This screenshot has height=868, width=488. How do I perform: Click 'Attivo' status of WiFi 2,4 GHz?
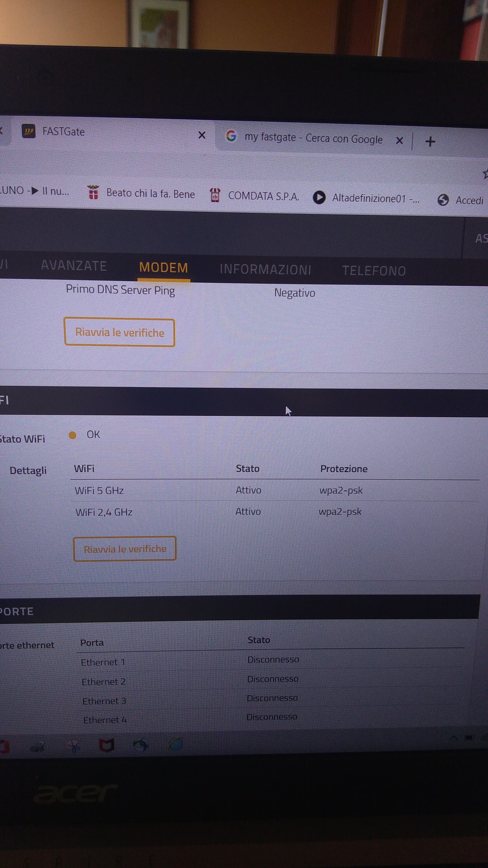tap(248, 512)
